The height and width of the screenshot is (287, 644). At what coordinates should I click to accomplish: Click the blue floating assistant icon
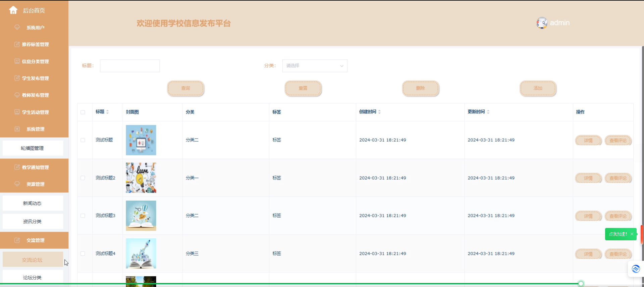pos(636,269)
